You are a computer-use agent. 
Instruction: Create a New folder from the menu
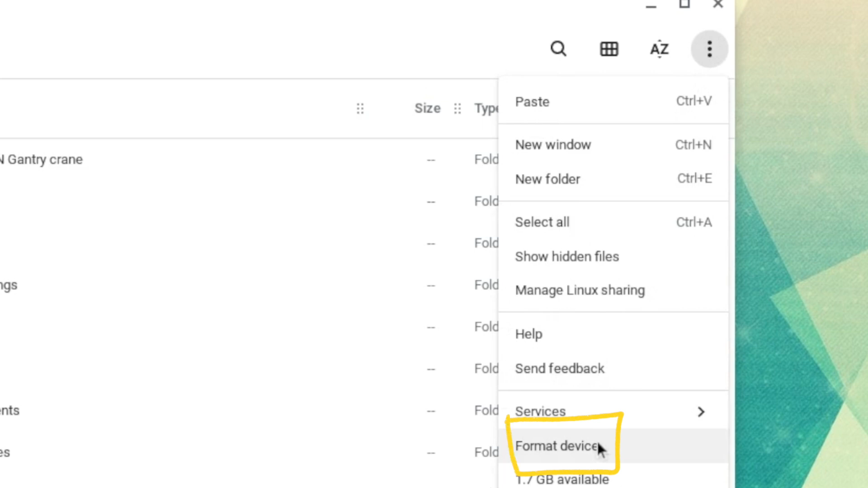(x=547, y=179)
